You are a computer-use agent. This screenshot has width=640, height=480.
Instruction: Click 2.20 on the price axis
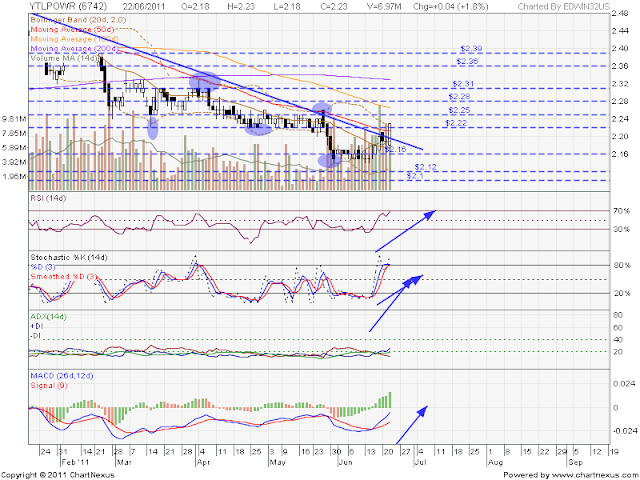pyautogui.click(x=620, y=136)
